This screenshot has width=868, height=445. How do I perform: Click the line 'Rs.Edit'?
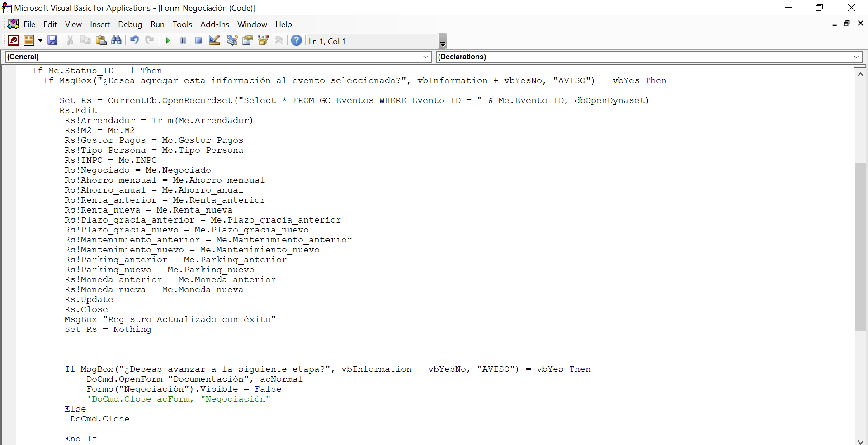[78, 110]
